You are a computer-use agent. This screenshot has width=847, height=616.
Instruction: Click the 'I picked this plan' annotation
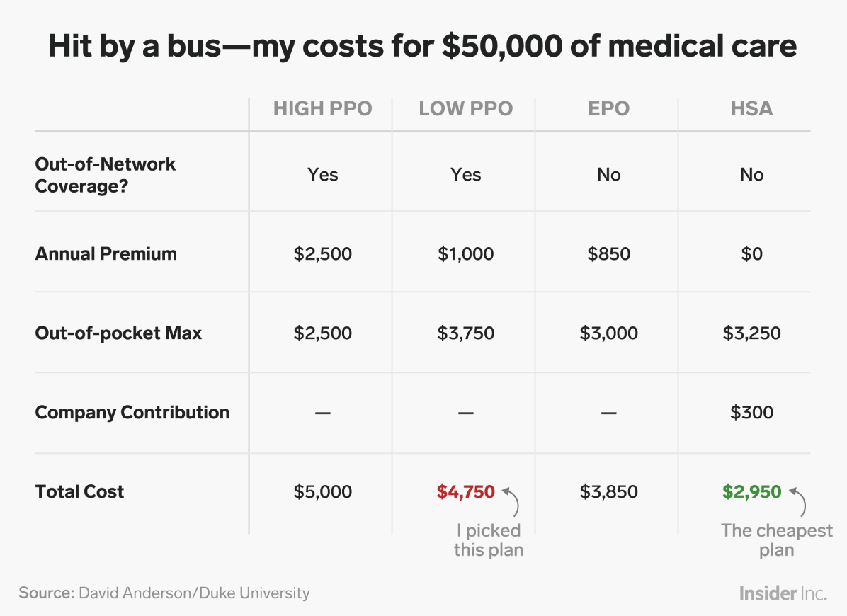489,540
